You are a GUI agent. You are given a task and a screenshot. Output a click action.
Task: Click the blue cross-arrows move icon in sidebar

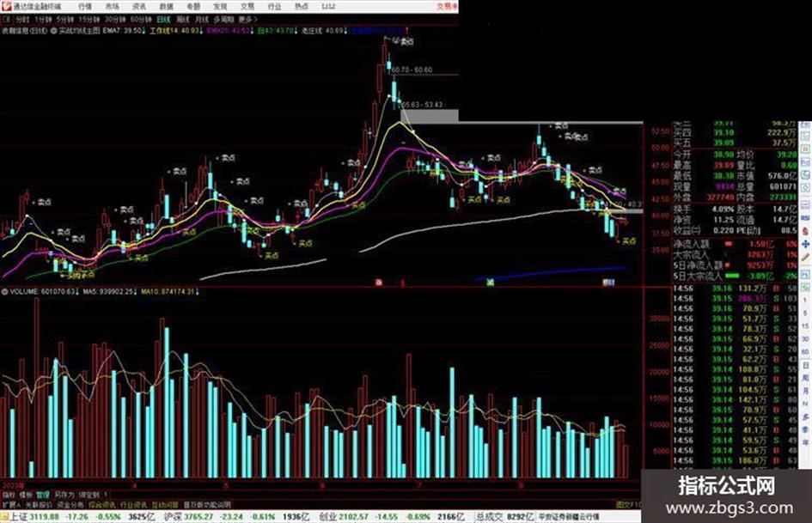[x=805, y=244]
